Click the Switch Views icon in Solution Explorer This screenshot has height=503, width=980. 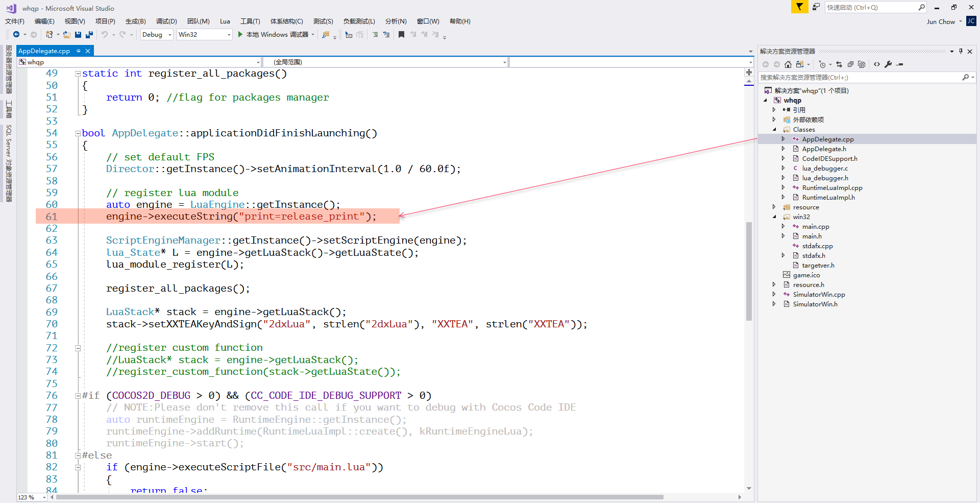pos(799,64)
